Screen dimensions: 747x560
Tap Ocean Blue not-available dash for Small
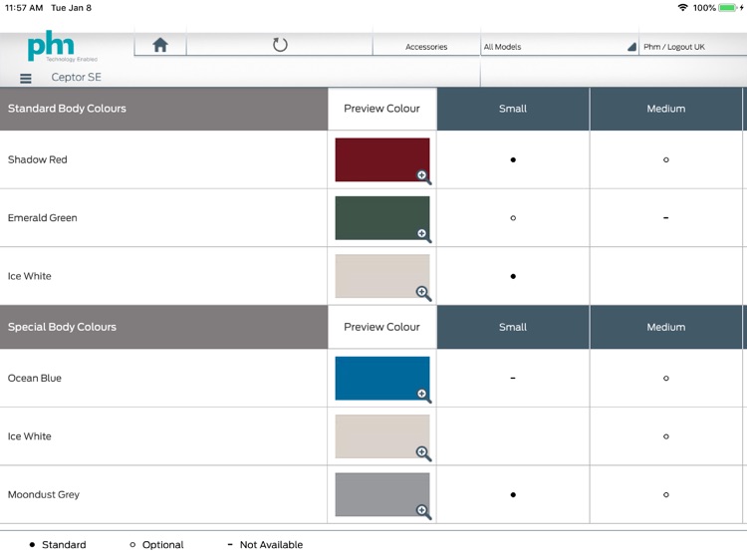click(x=513, y=378)
